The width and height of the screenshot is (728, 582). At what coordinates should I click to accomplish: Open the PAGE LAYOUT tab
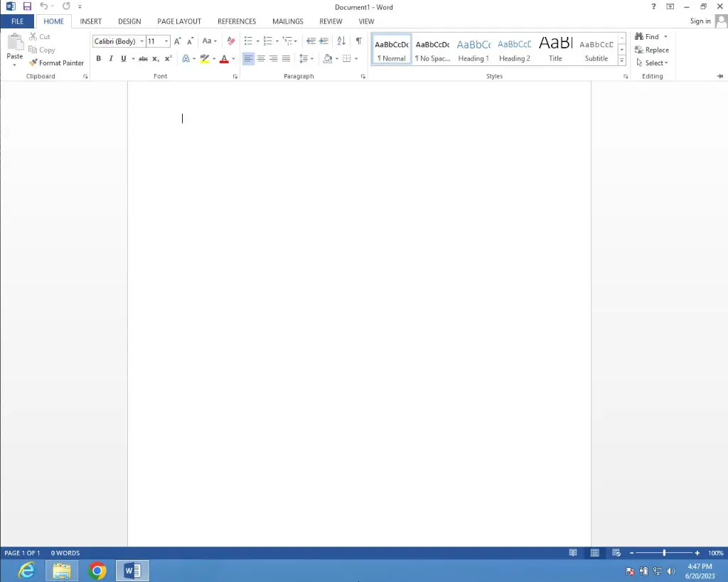click(179, 21)
